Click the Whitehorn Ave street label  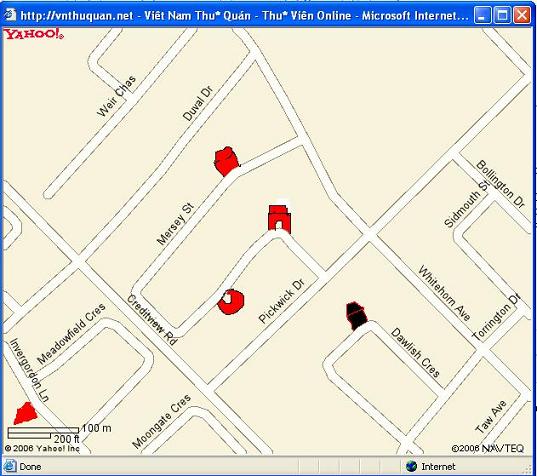tap(444, 292)
